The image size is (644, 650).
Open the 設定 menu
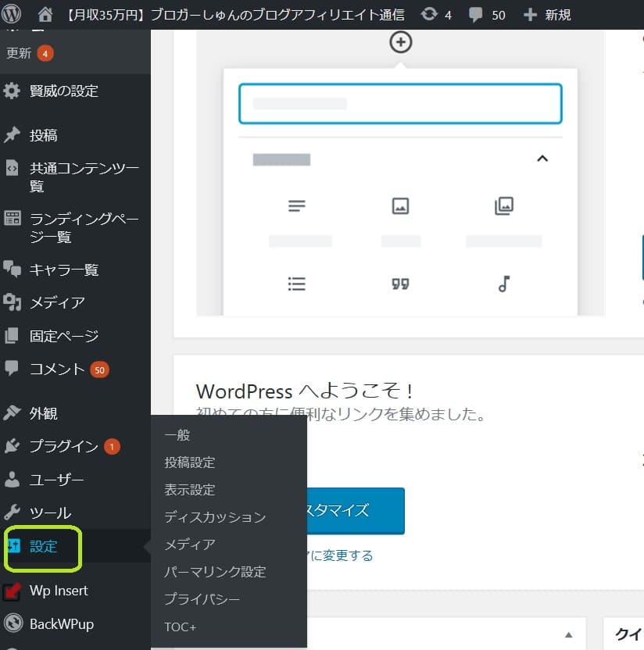pos(43,546)
